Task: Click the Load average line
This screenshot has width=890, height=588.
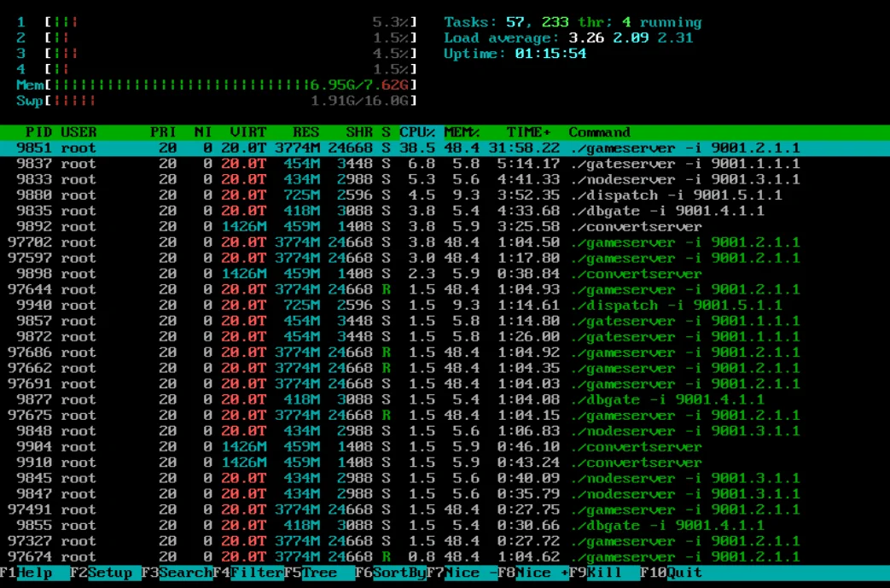Action: (568, 38)
